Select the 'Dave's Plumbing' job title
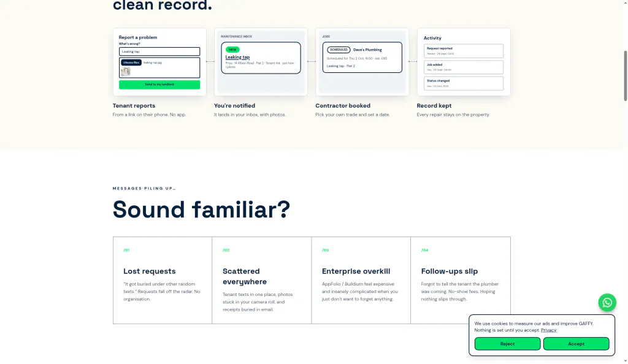Image resolution: width=628 pixels, height=364 pixels. coord(367,50)
